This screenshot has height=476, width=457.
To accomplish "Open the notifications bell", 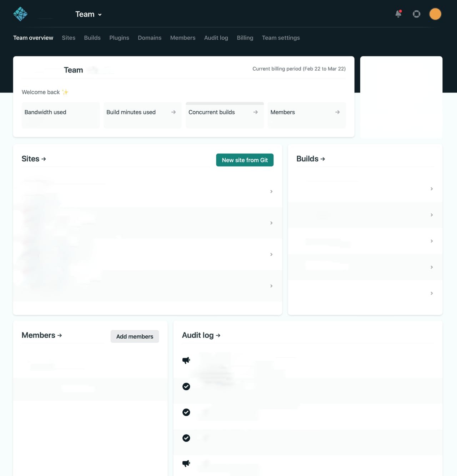I will (398, 14).
